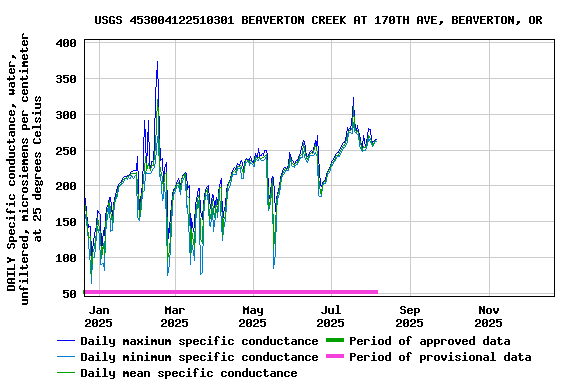Screen dimensions: 576x384
Task: Click the chart title mentioning BEAVERTON CREEK
Action: click(x=318, y=20)
